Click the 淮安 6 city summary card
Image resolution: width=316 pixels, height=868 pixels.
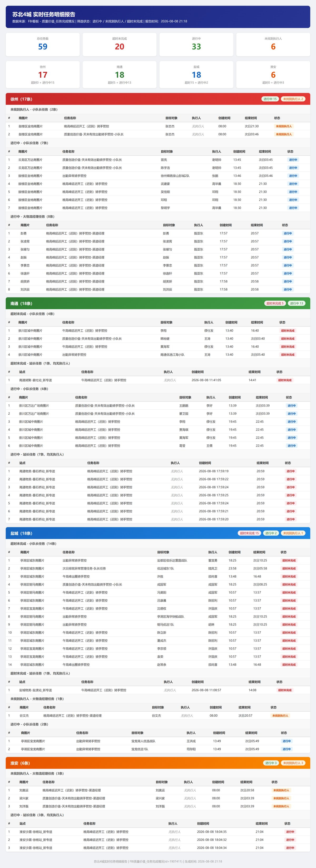click(273, 75)
